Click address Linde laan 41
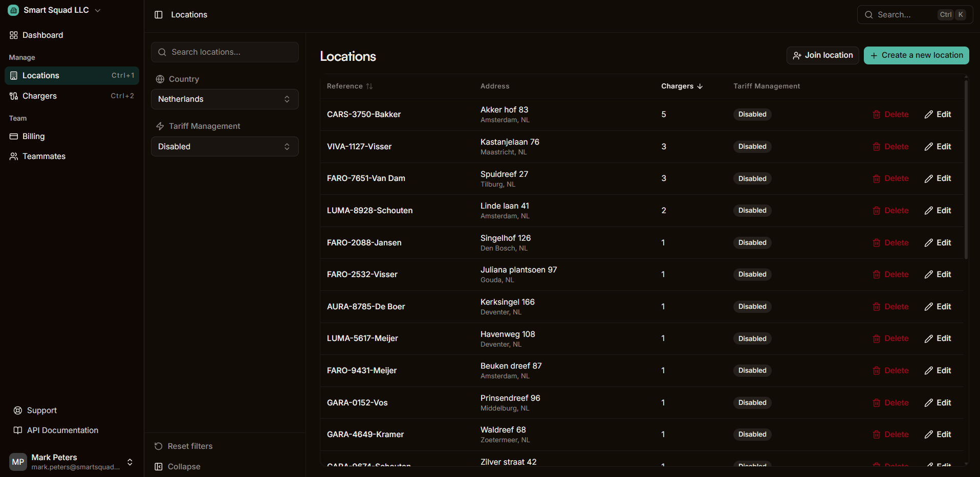The height and width of the screenshot is (477, 980). click(505, 206)
